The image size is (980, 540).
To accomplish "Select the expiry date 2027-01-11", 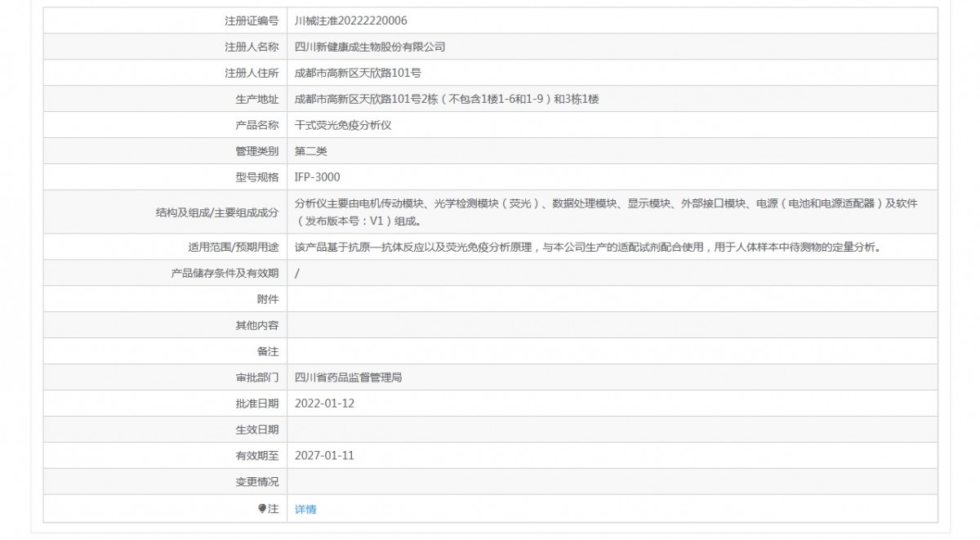I will (x=324, y=456).
